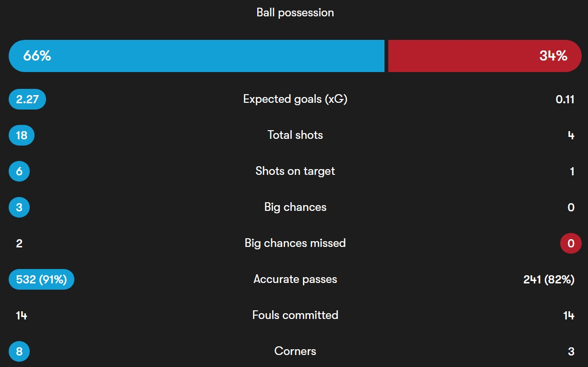Click the 241 (82%) passes value
Screen dimensions: 588x367
click(x=549, y=280)
